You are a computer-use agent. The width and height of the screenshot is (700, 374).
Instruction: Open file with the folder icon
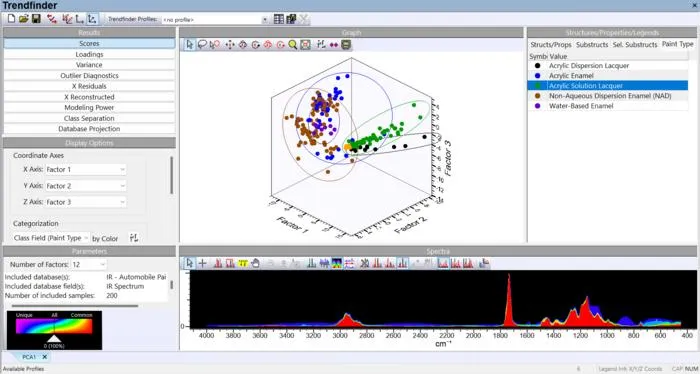[x=24, y=19]
